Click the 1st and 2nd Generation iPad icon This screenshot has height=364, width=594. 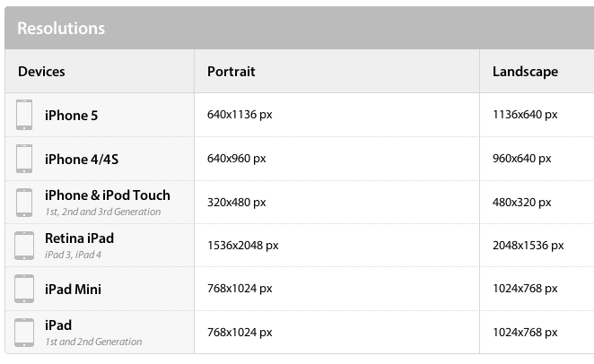click(24, 333)
